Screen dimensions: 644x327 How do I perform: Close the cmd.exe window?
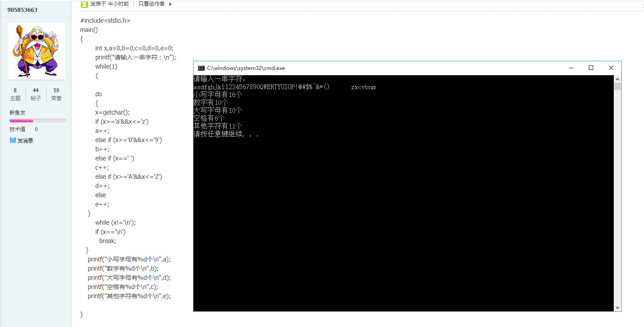(611, 68)
